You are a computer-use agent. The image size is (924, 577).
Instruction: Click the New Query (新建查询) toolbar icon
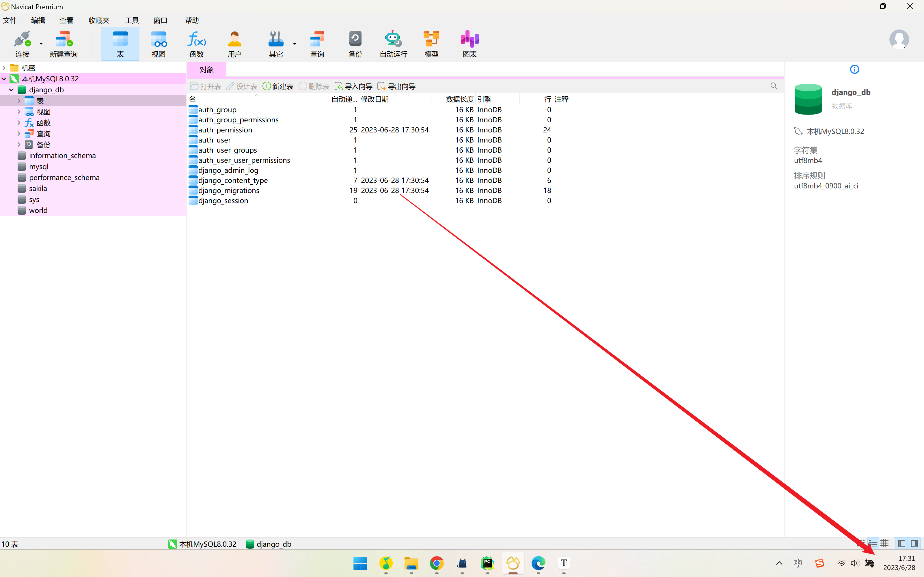(64, 44)
